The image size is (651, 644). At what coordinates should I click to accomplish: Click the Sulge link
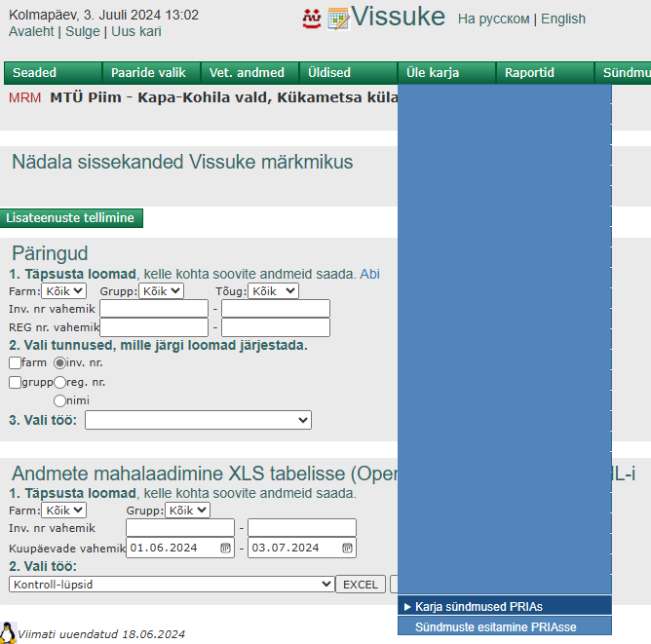pos(83,31)
